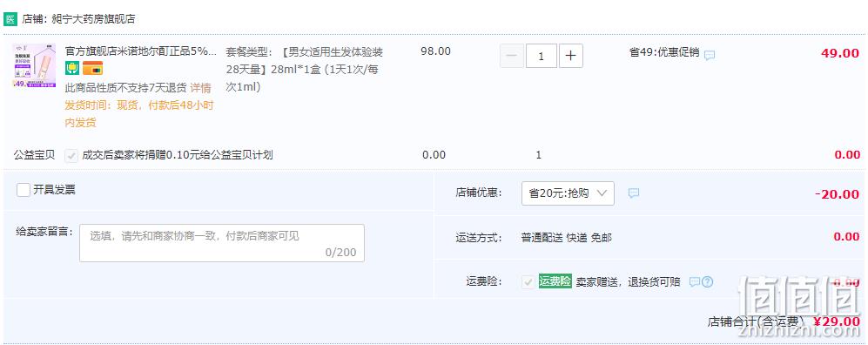Click the question mark help icon for 运费险
Viewport: 868px width, 345px height.
pos(707,282)
